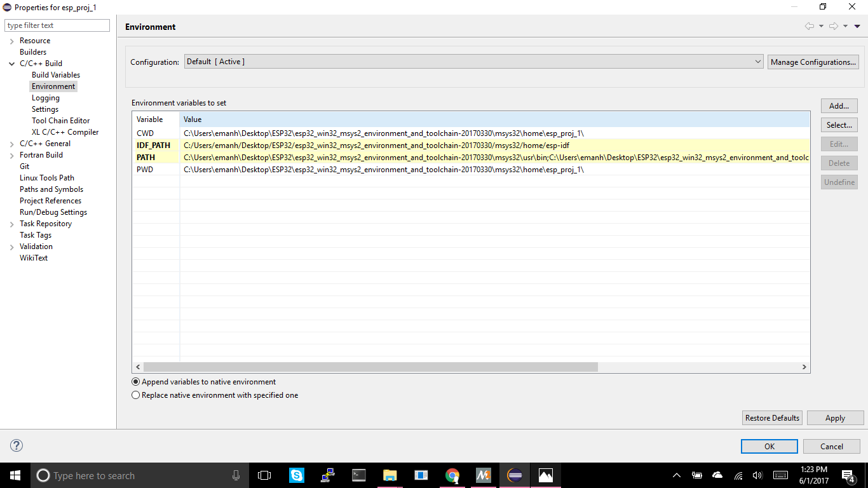The height and width of the screenshot is (488, 868).
Task: Go forward using the navigation arrow
Action: (834, 26)
